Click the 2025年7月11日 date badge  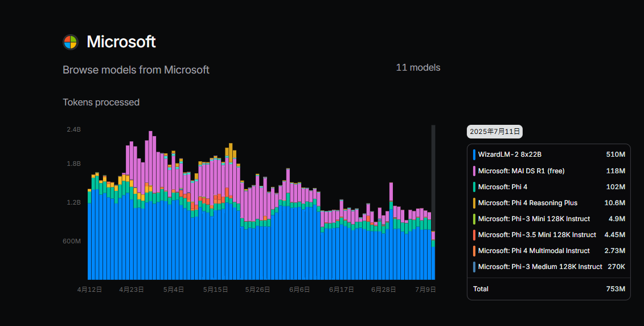pyautogui.click(x=494, y=132)
